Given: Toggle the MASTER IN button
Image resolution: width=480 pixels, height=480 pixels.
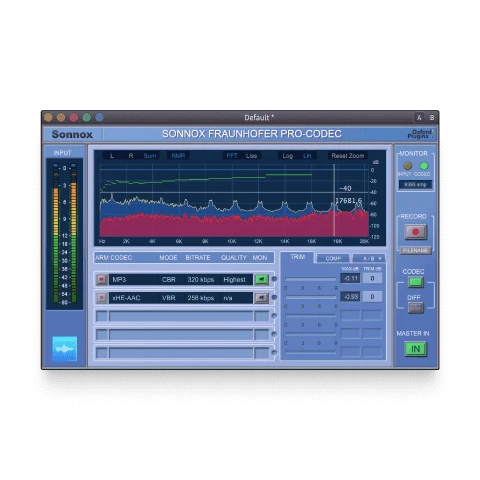Looking at the screenshot, I should click(x=415, y=349).
